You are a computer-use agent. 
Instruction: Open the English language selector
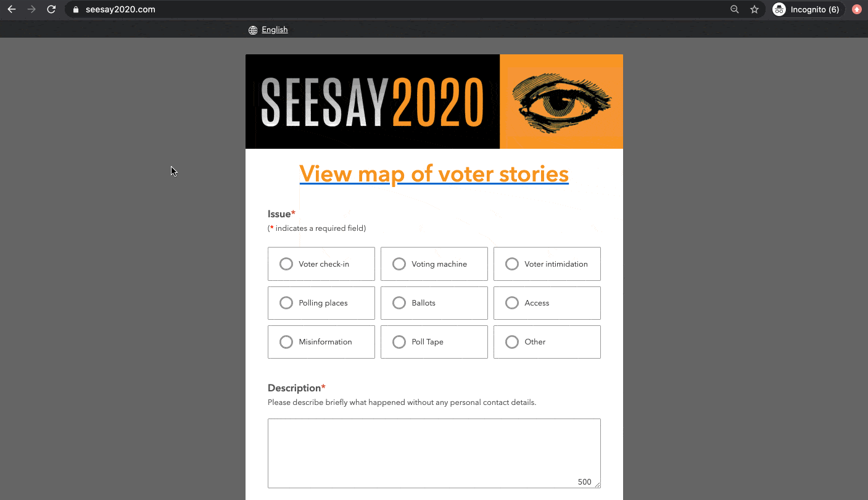(275, 30)
